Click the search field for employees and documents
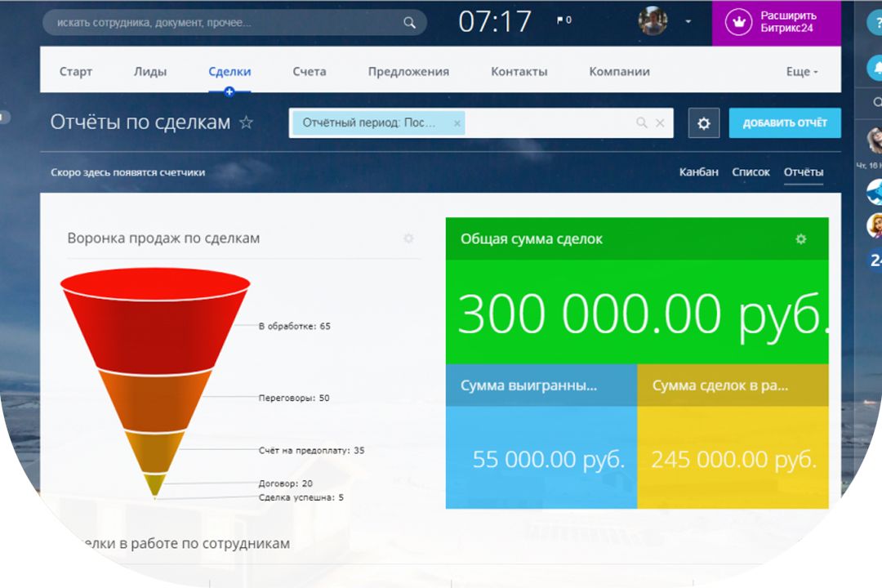882x588 pixels. pos(220,23)
